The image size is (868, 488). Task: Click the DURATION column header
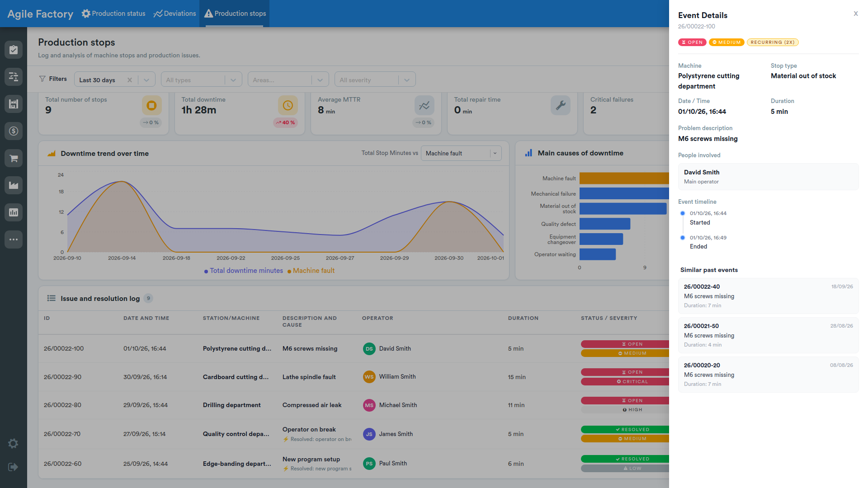coord(523,318)
